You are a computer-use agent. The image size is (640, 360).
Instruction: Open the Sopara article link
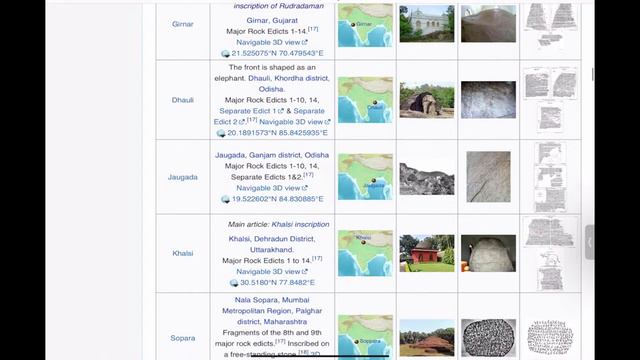[x=182, y=338]
